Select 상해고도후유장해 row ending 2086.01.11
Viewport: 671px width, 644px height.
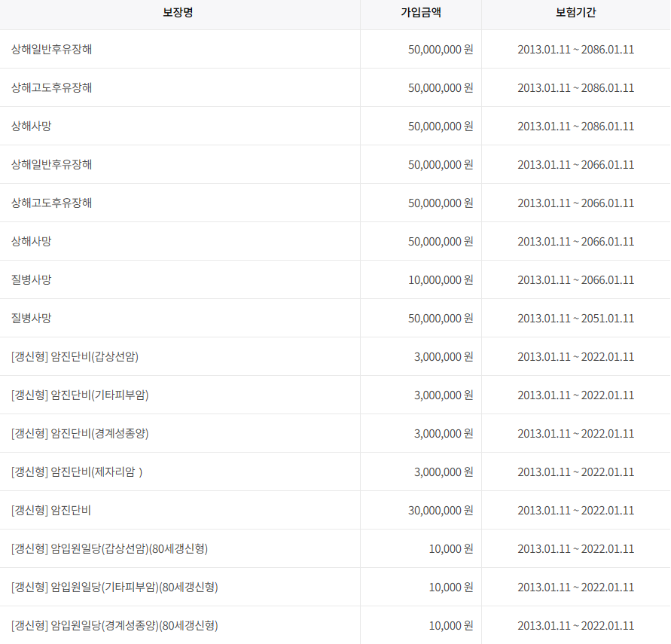(x=335, y=87)
